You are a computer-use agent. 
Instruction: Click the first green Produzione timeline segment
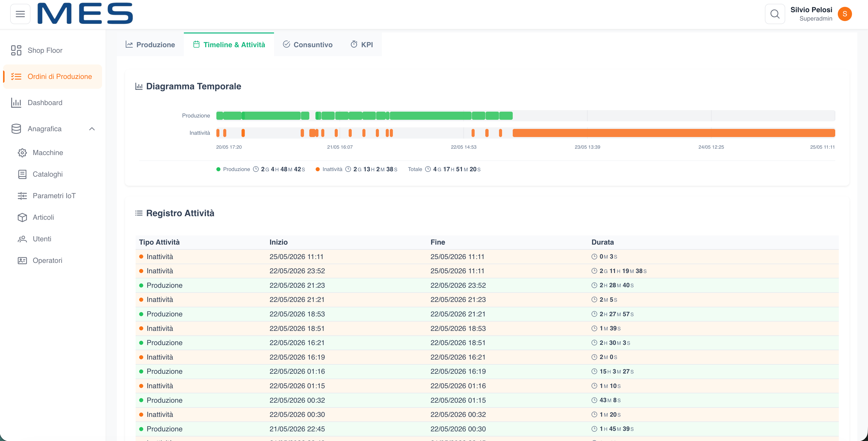point(219,116)
